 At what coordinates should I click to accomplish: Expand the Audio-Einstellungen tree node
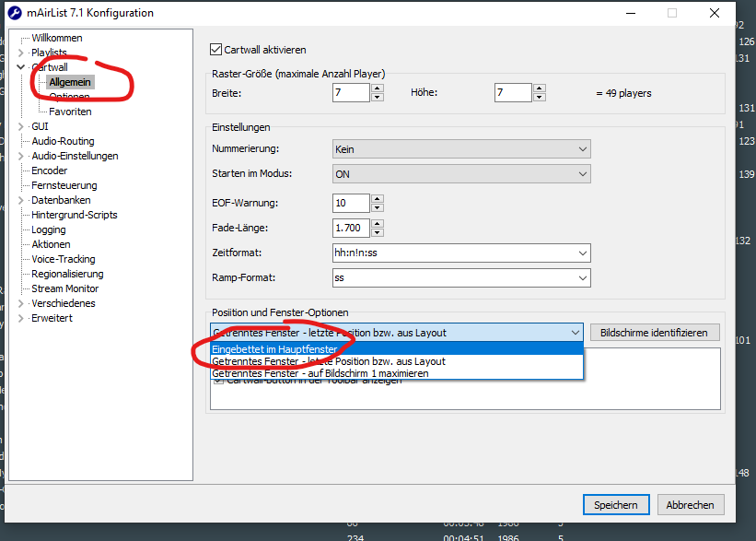pos(21,156)
